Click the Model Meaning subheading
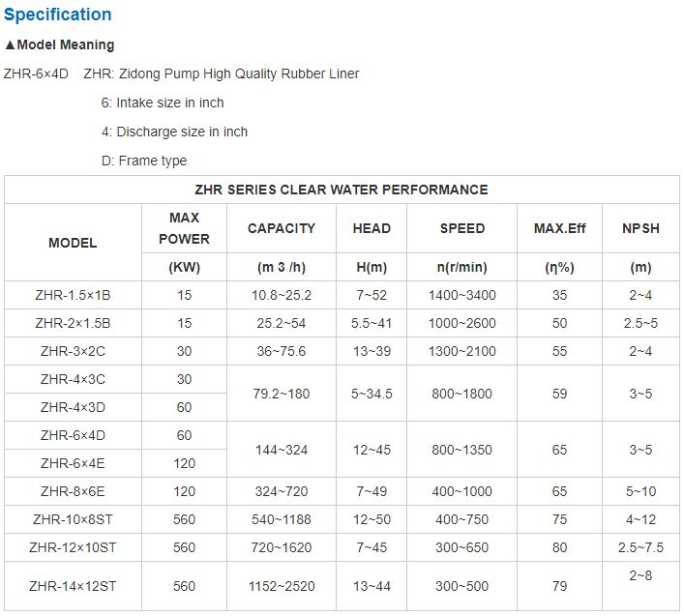This screenshot has width=684, height=616. point(59,44)
